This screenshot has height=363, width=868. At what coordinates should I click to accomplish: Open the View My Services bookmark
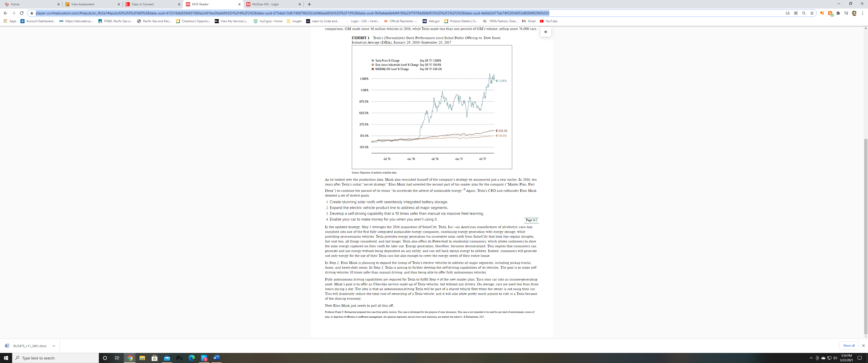tap(231, 21)
